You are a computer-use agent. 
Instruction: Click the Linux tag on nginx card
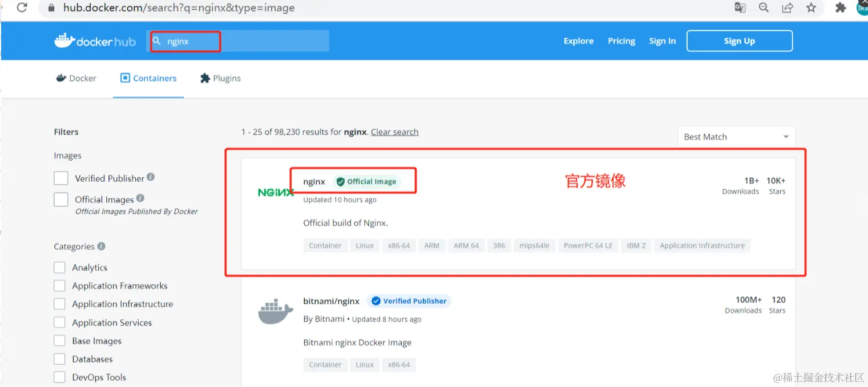point(365,246)
